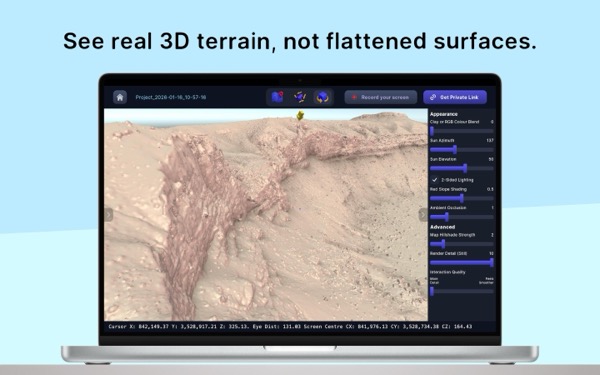This screenshot has width=600, height=375.
Task: Click the cursor coordinates status bar text
Action: pos(290,326)
